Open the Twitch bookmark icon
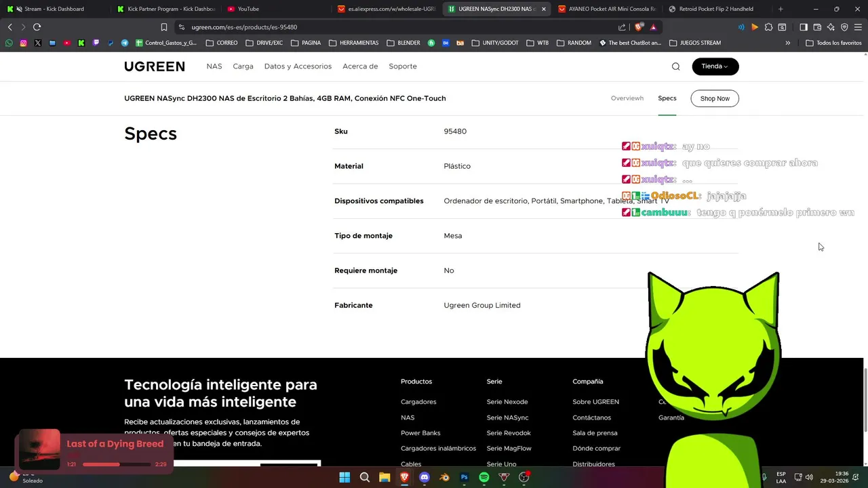The width and height of the screenshot is (868, 488). point(96,43)
